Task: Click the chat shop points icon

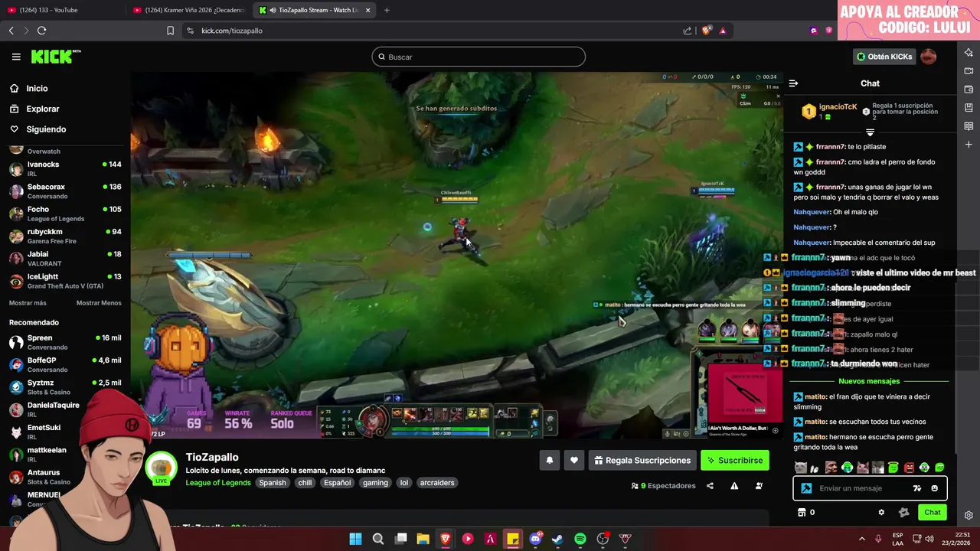Action: click(x=802, y=512)
